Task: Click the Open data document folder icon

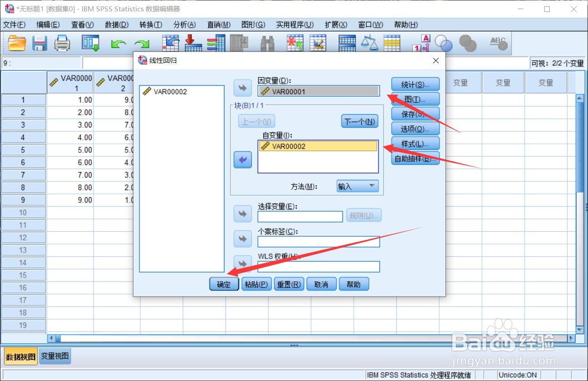Action: (17, 44)
